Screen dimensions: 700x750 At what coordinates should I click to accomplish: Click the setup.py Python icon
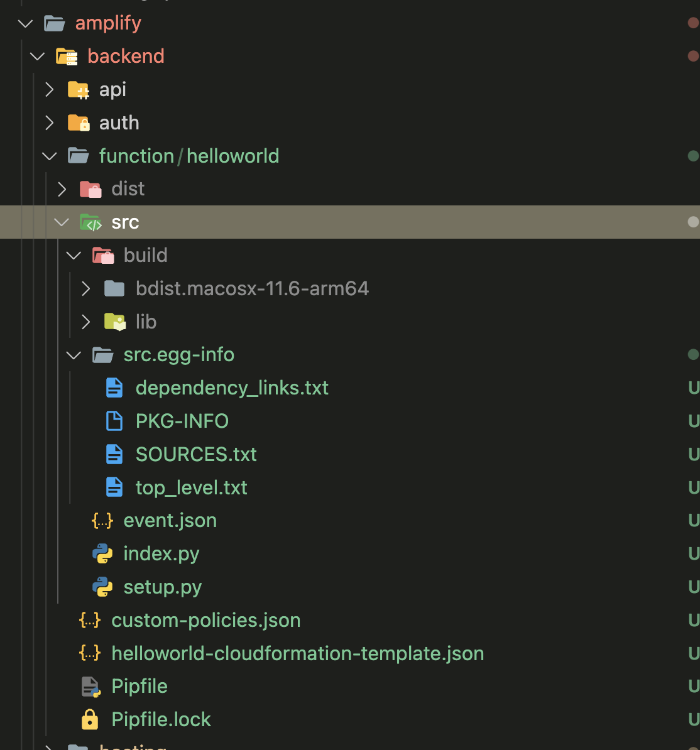(x=102, y=587)
